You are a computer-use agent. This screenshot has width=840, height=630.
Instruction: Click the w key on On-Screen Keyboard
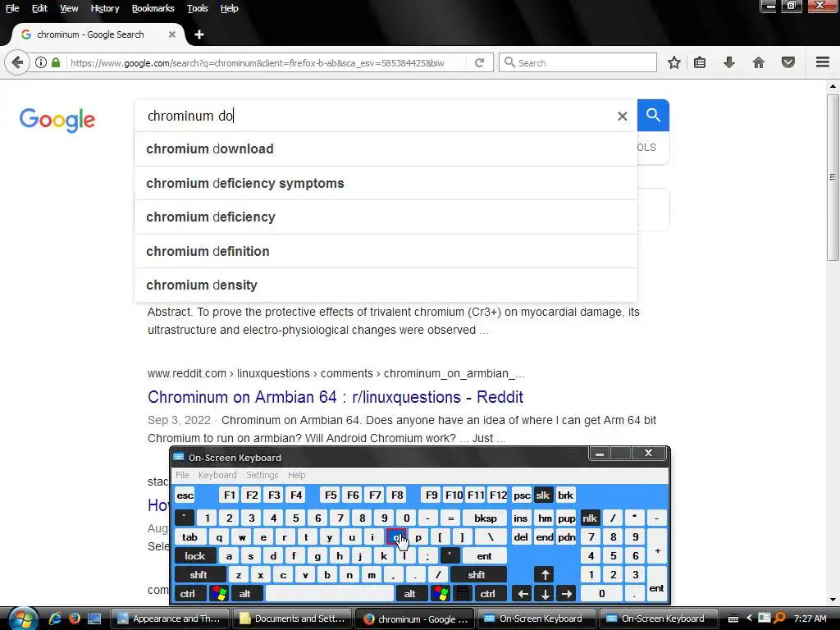tap(242, 537)
